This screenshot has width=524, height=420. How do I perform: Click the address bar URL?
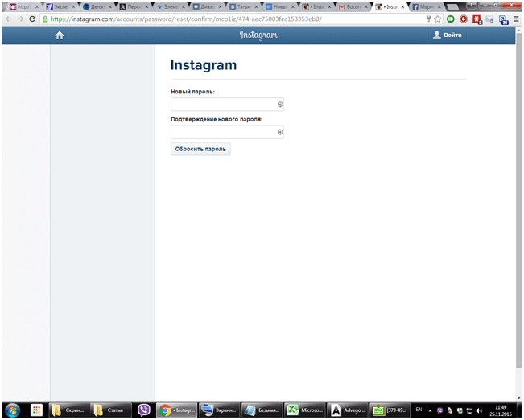(186, 19)
